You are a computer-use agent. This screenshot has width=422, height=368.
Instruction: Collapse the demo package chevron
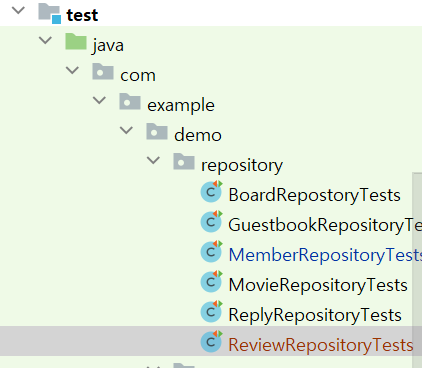click(x=126, y=130)
